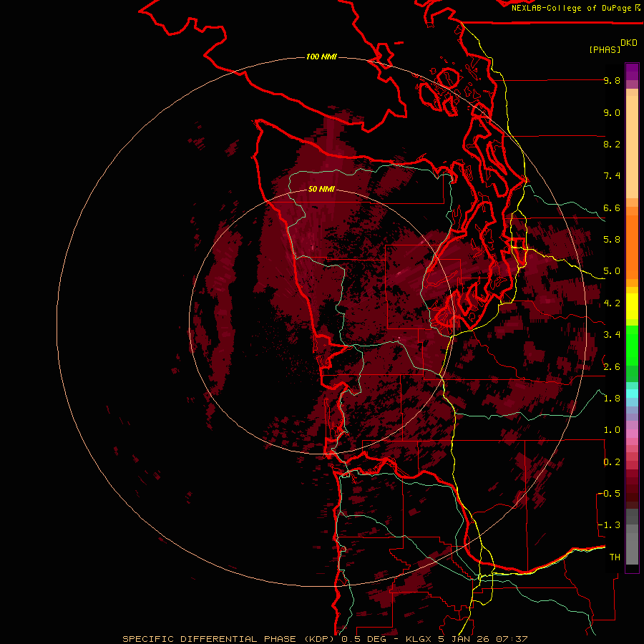Click the 100 NMI range ring label
This screenshot has height=644, width=644.
pyautogui.click(x=321, y=57)
